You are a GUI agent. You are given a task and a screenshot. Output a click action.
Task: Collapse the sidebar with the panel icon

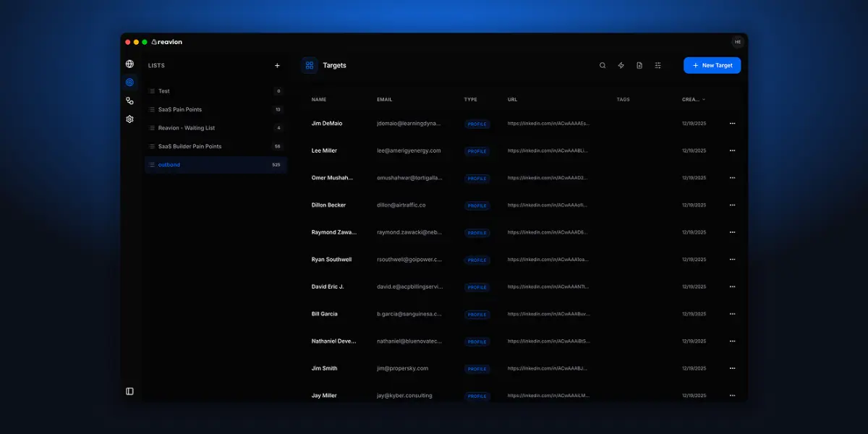129,391
